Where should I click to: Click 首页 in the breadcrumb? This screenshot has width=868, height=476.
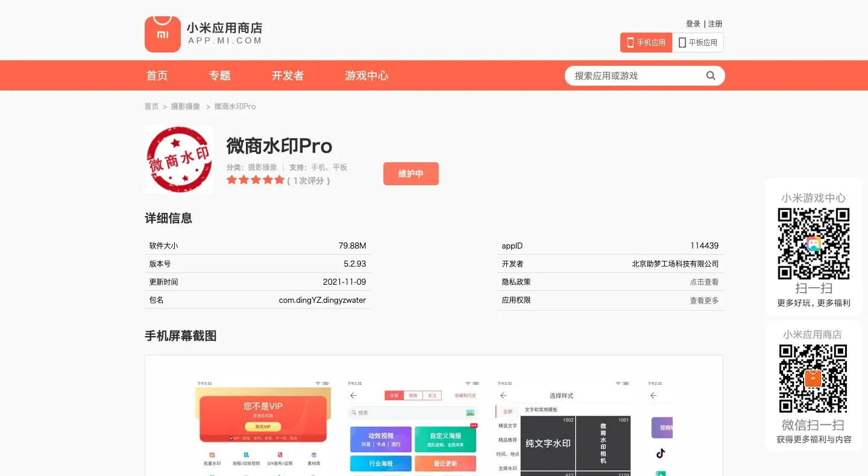pyautogui.click(x=151, y=106)
